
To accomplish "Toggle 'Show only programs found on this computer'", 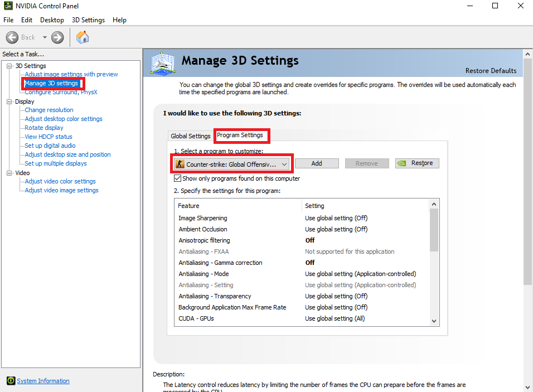I will (177, 178).
